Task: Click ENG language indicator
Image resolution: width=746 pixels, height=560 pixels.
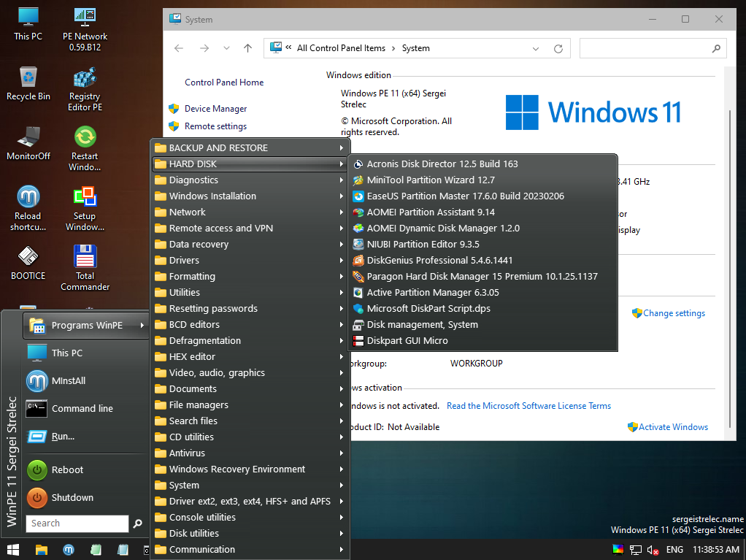Action: (x=674, y=550)
